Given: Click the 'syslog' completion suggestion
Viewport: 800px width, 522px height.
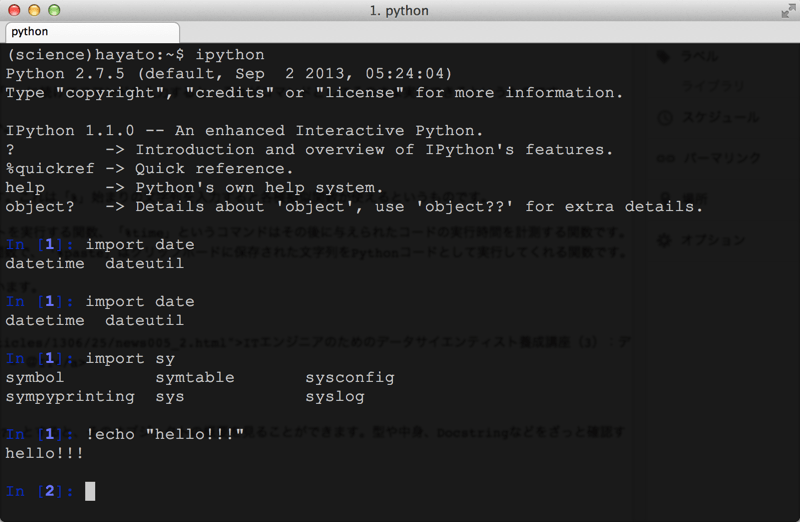Looking at the screenshot, I should point(335,396).
